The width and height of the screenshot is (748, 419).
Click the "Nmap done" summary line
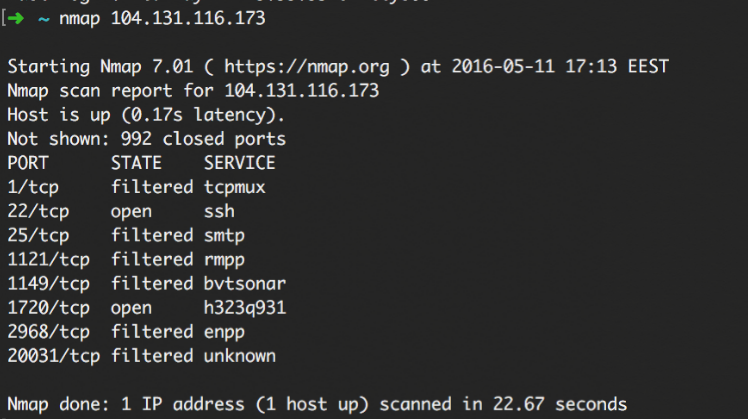(317, 403)
